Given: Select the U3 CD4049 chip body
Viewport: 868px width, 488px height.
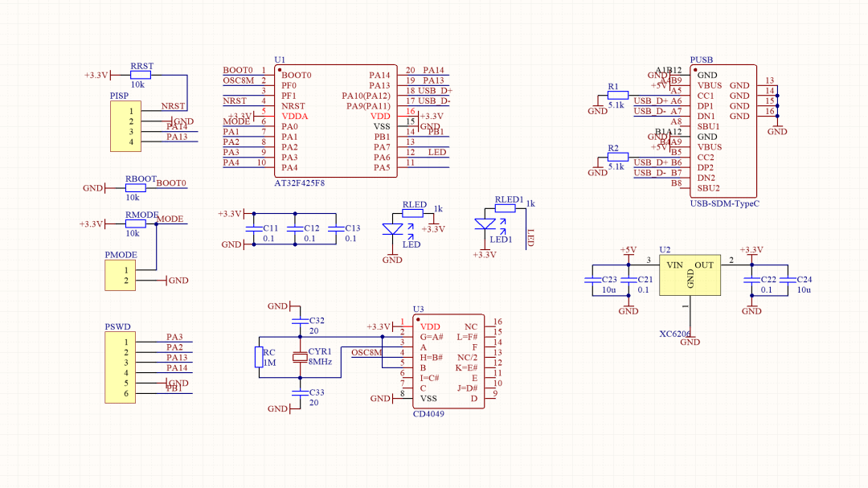Looking at the screenshot, I should 448,362.
